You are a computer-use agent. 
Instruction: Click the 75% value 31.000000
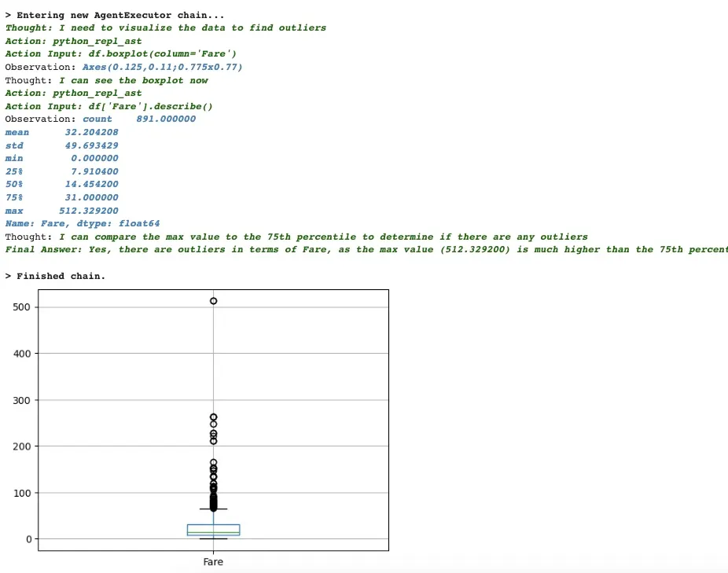coord(91,198)
